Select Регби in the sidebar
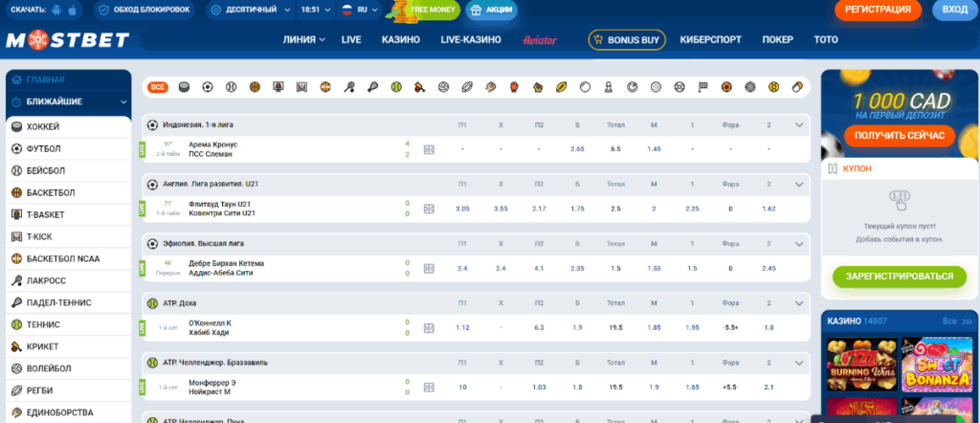 [69, 390]
